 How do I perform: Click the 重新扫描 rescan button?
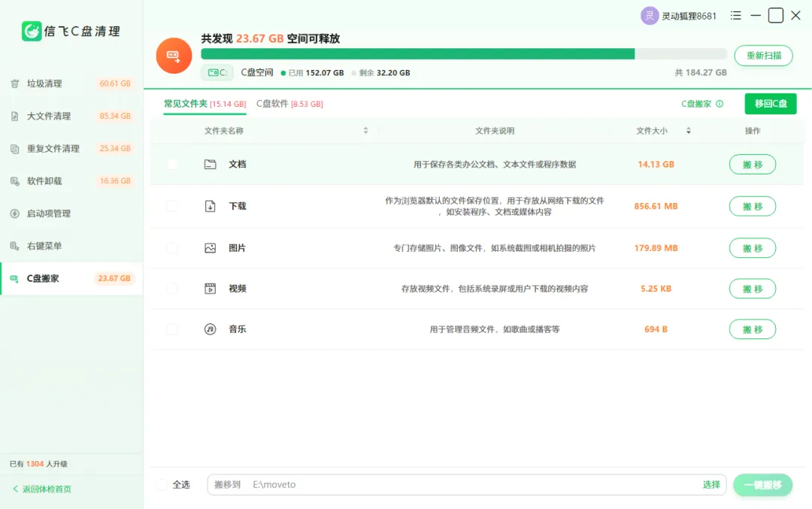click(x=763, y=56)
